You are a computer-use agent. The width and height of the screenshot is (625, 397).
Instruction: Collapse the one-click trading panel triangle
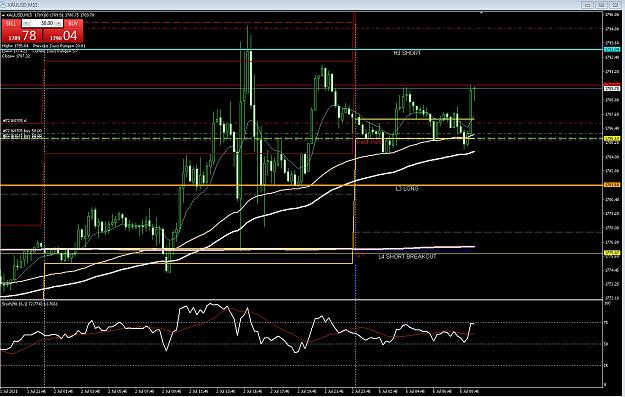(3, 15)
